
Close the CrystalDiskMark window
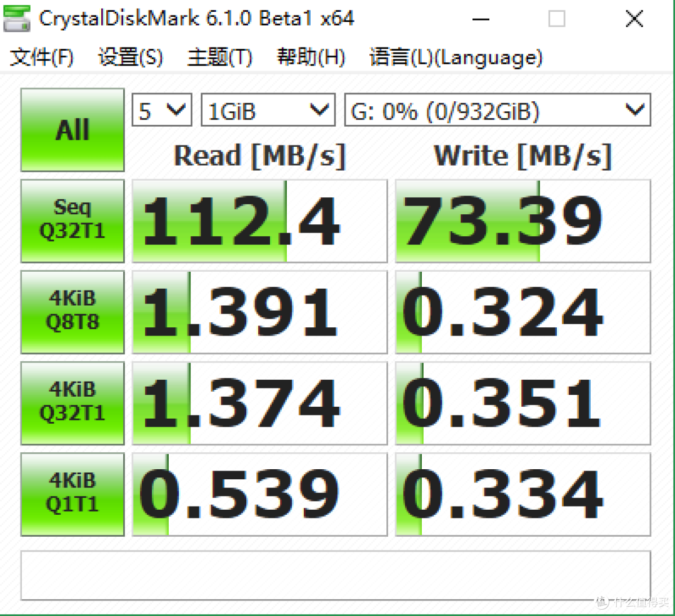tap(634, 19)
